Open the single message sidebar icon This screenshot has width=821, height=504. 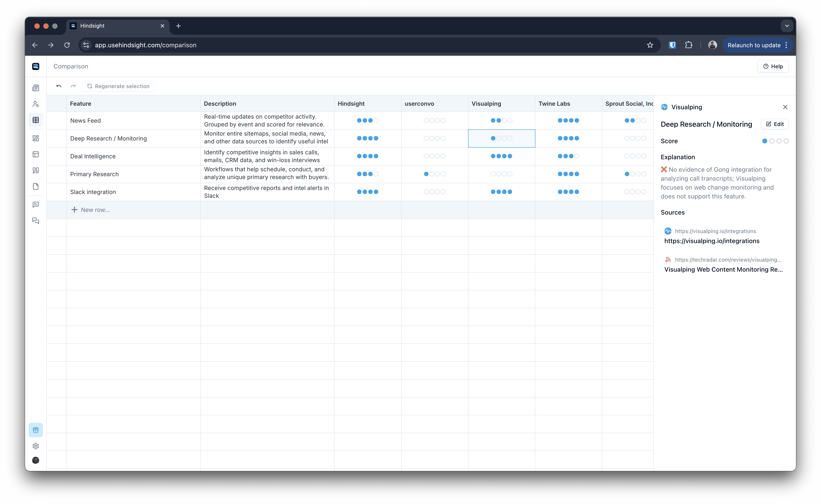(36, 204)
